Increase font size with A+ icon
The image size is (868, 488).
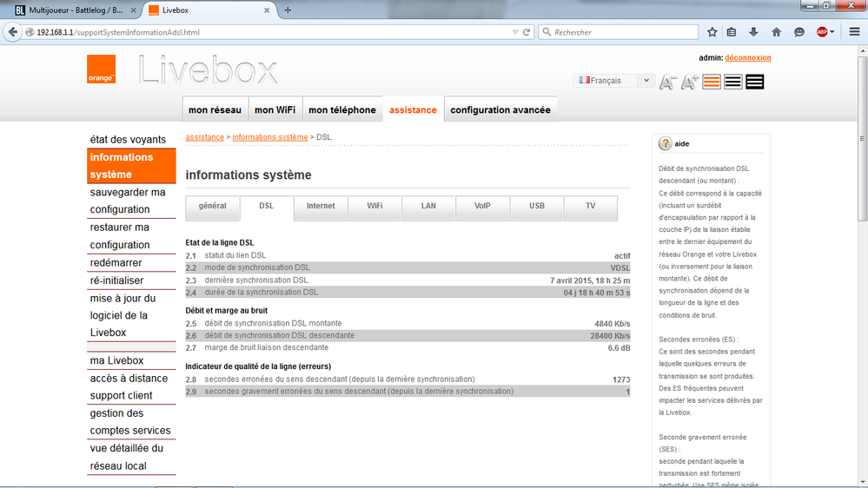pos(690,82)
